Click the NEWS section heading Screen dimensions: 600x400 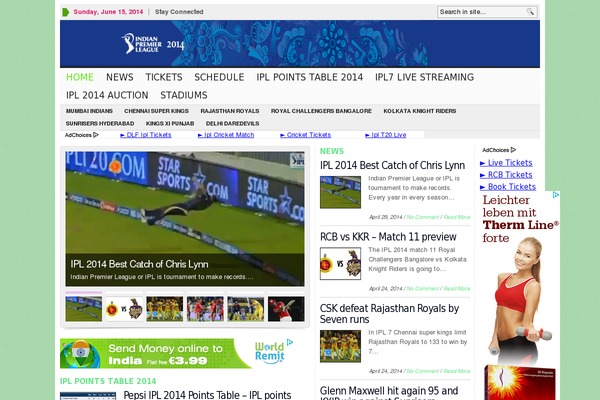pyautogui.click(x=332, y=151)
